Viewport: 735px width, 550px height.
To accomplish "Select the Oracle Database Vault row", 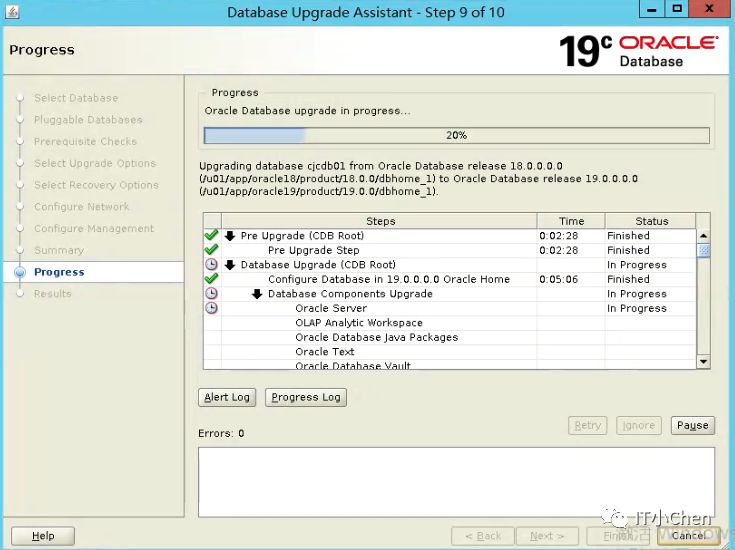I will pos(450,364).
